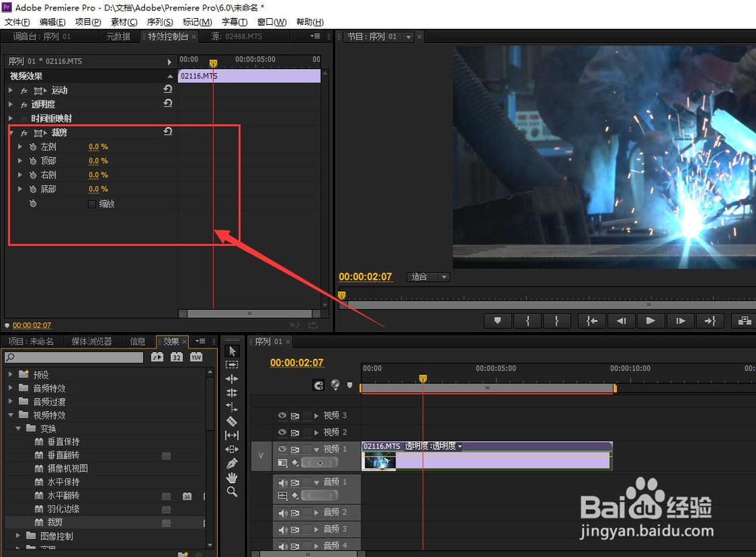This screenshot has width=756, height=557.
Task: Select the Track Select tool
Action: (x=232, y=365)
